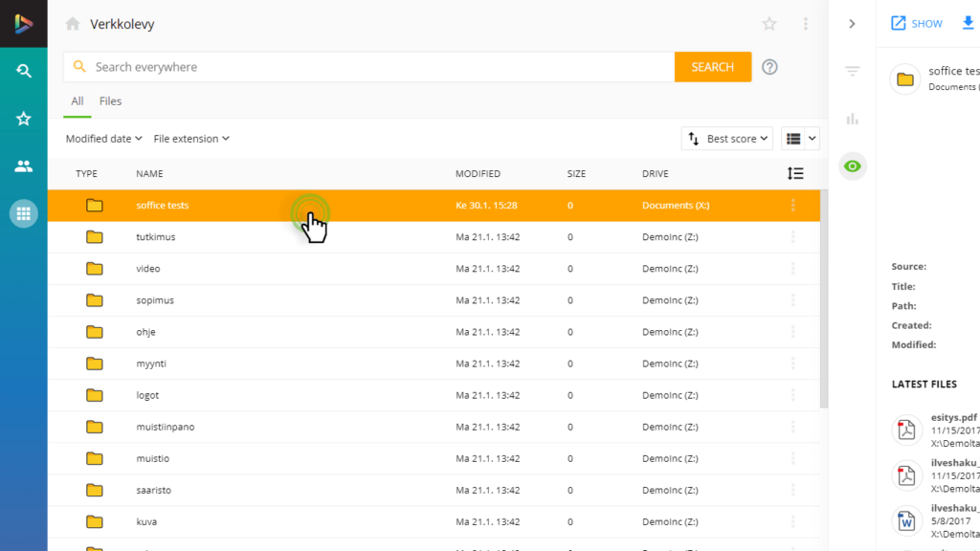Click the SHOW button in preview panel

click(x=916, y=24)
